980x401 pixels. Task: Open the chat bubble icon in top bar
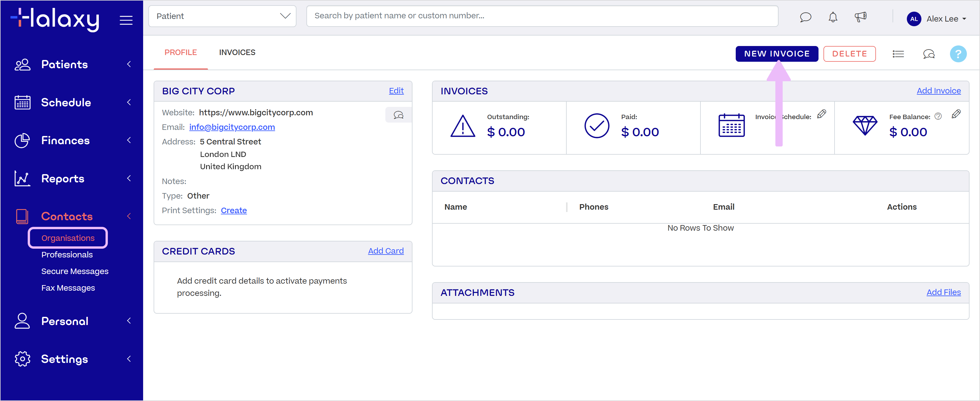[x=805, y=17]
